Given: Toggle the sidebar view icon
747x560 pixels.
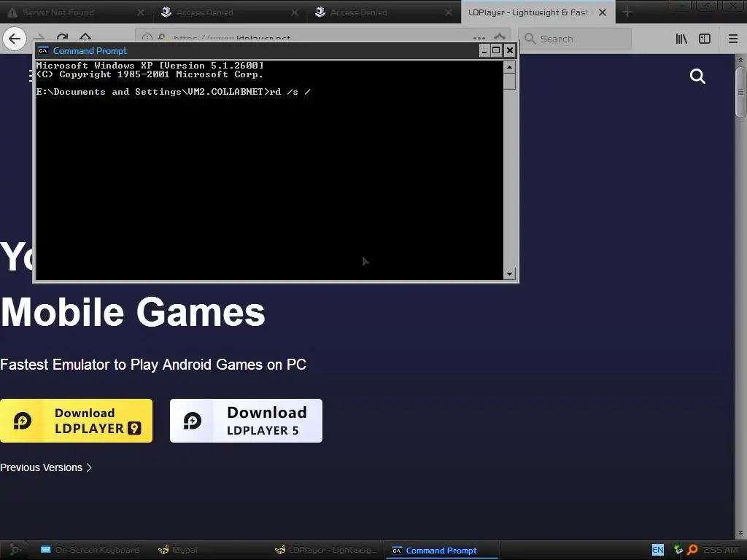Looking at the screenshot, I should 705,39.
